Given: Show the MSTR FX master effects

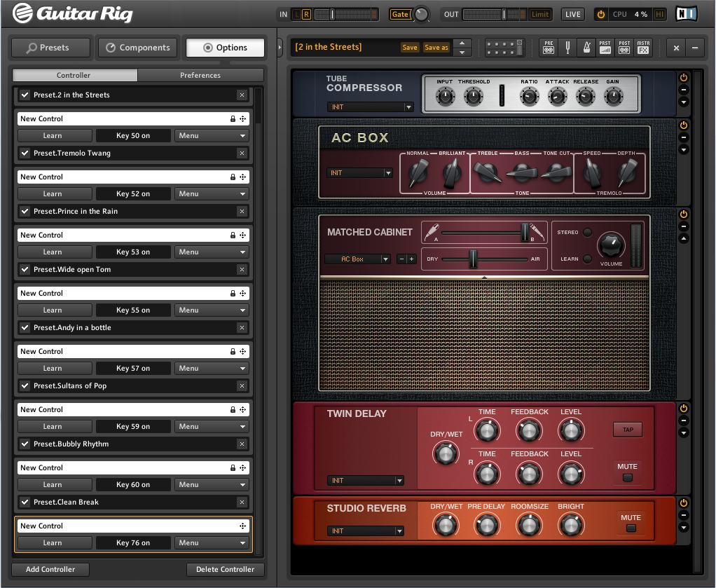Looking at the screenshot, I should click(x=643, y=47).
